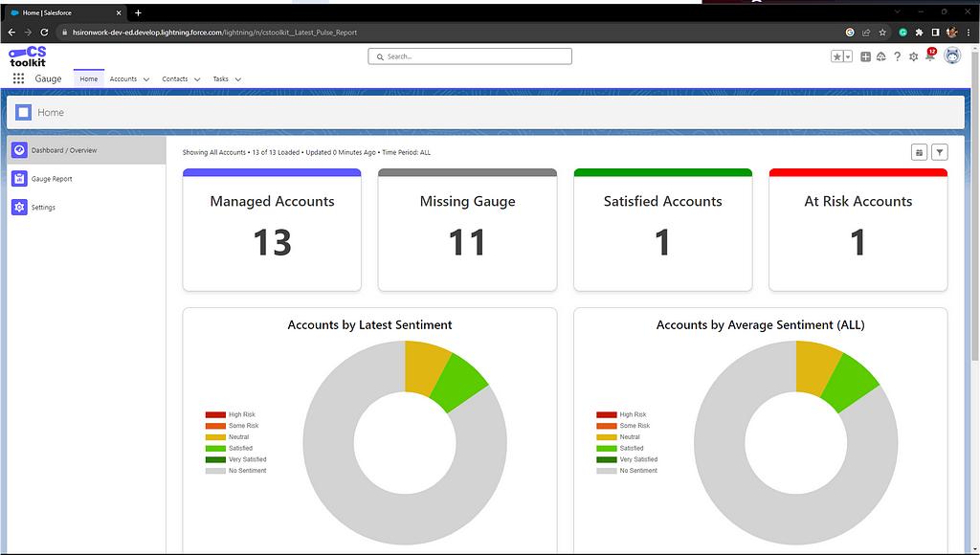Open Gauge Report from the sidebar
The height and width of the screenshot is (555, 980).
click(x=51, y=179)
